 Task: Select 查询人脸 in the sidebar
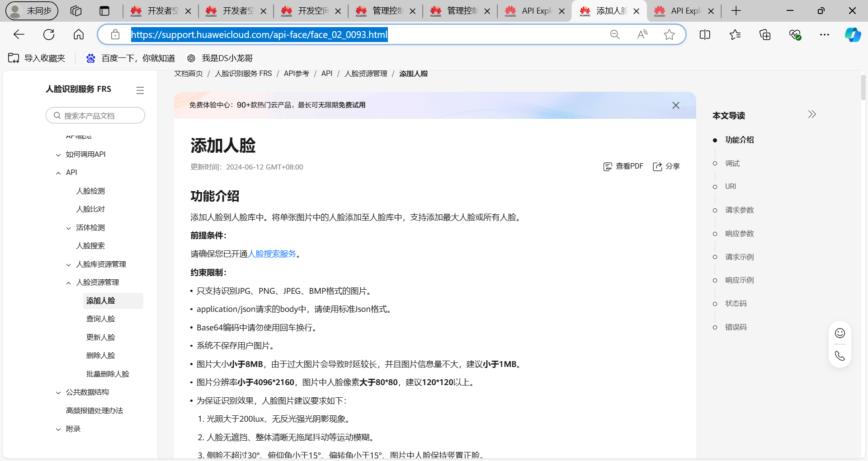[100, 319]
